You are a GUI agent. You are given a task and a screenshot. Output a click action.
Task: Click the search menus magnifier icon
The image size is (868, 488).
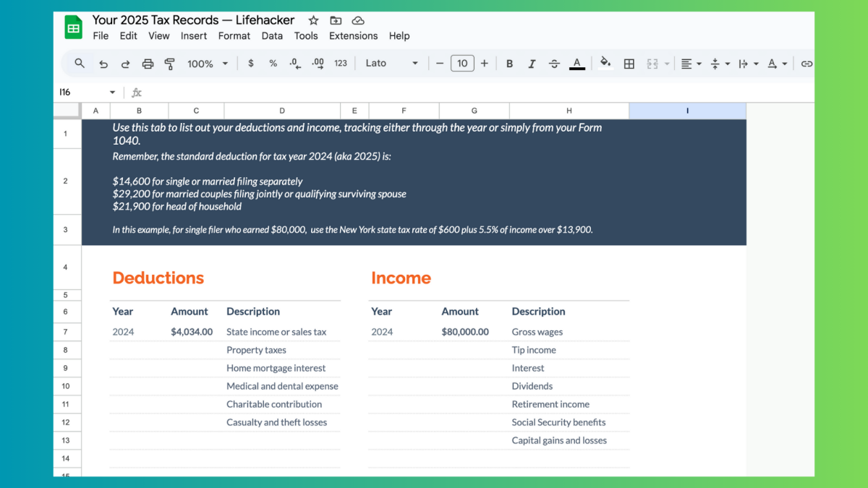point(80,64)
